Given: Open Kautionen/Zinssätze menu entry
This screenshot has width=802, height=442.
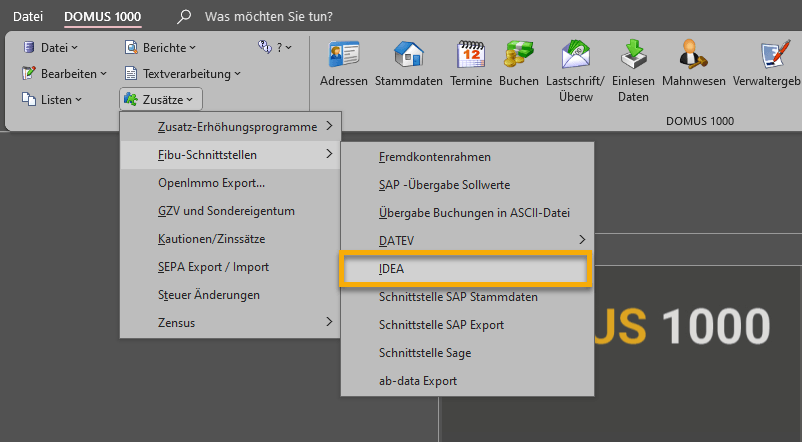Looking at the screenshot, I should [x=230, y=238].
